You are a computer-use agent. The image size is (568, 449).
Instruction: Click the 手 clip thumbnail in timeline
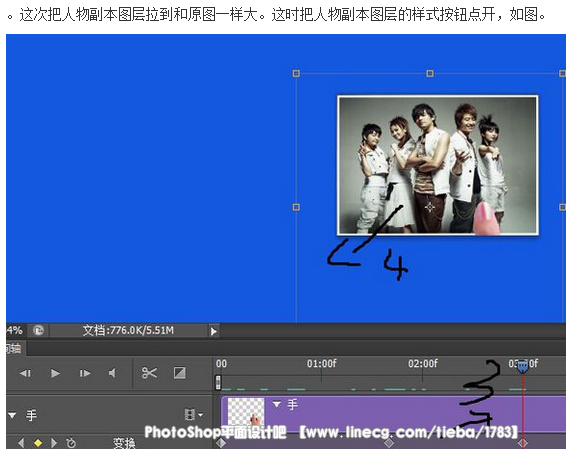[246, 412]
